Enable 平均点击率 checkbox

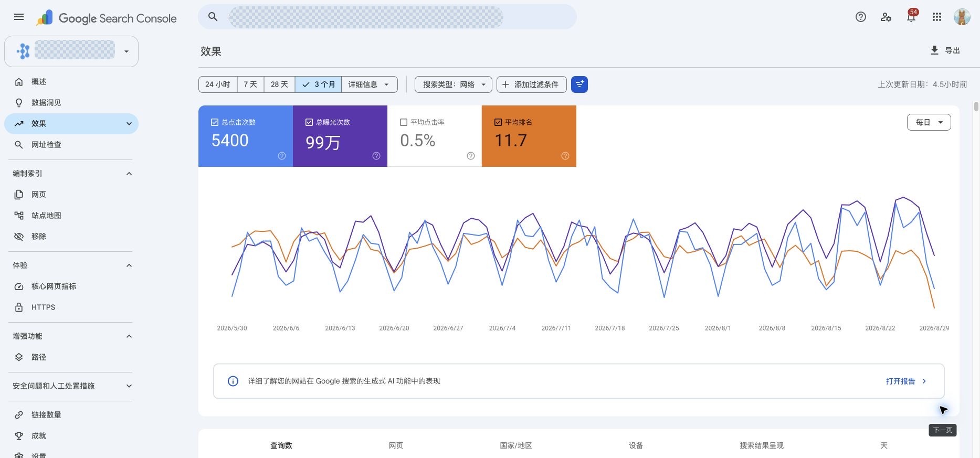point(404,122)
